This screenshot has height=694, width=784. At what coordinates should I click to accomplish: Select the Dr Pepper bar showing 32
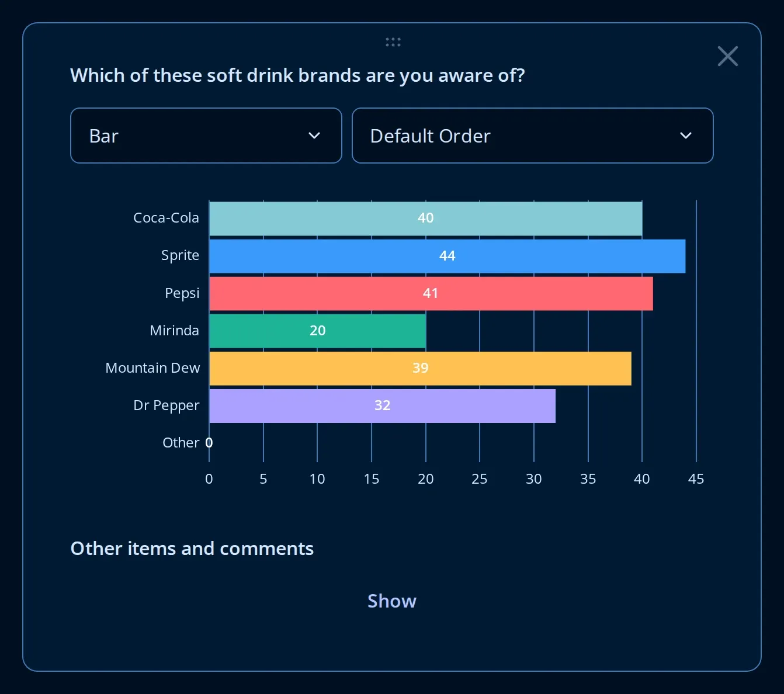pyautogui.click(x=382, y=405)
